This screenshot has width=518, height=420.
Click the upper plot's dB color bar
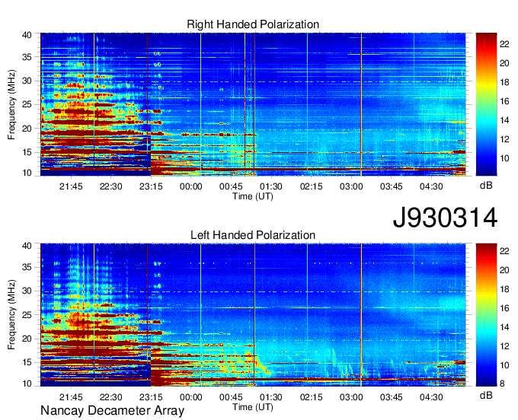coord(486,104)
